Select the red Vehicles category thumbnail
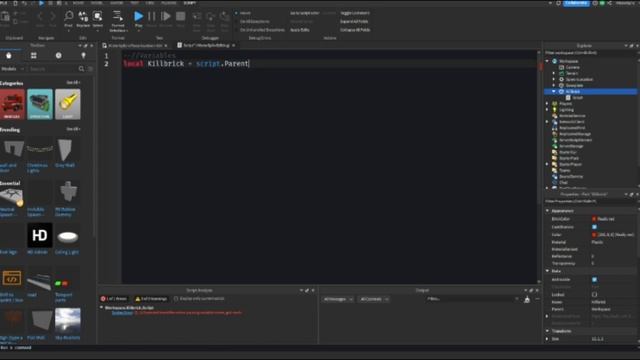640x360 pixels. click(x=12, y=104)
